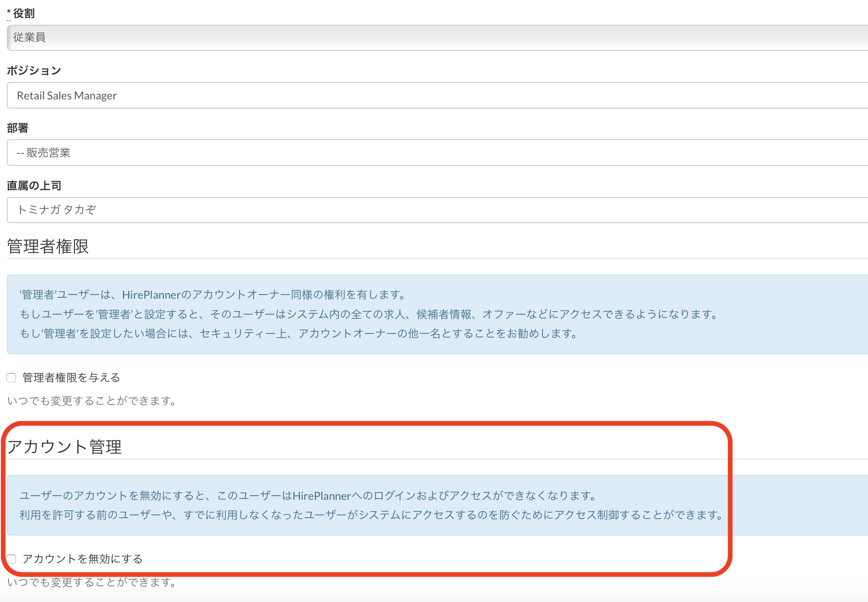
Task: Click the notice line starting with 利用を許可する前のユーザー
Action: click(371, 515)
